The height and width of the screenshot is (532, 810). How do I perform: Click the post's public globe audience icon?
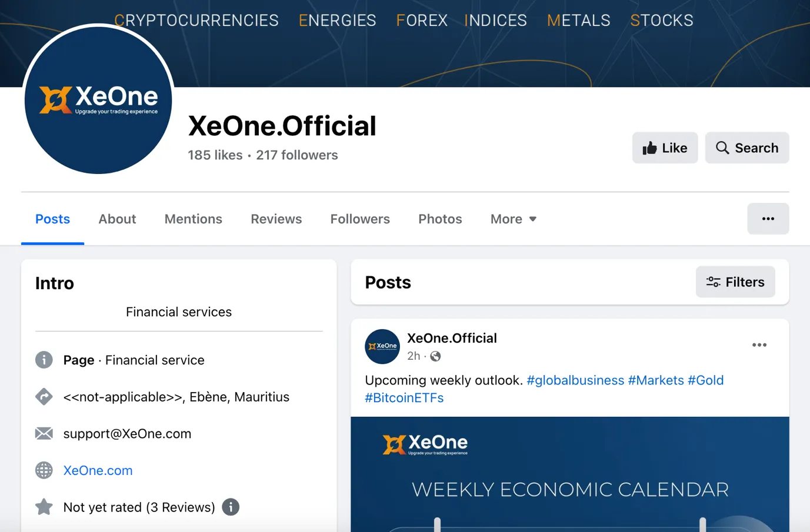(x=435, y=356)
